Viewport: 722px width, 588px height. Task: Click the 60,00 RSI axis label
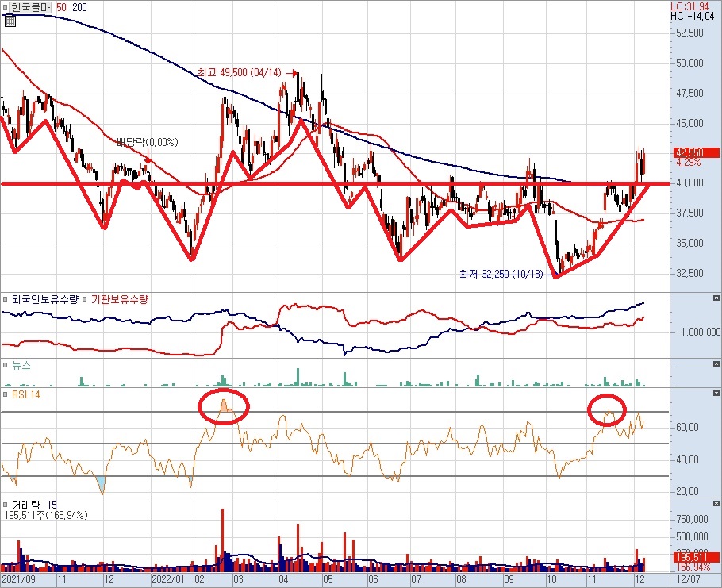(687, 427)
